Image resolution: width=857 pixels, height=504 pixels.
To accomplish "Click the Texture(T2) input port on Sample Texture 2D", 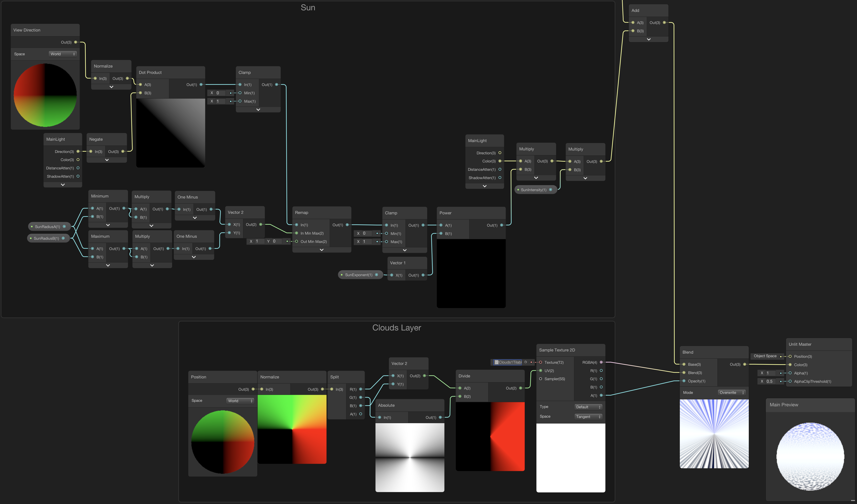I will point(540,362).
